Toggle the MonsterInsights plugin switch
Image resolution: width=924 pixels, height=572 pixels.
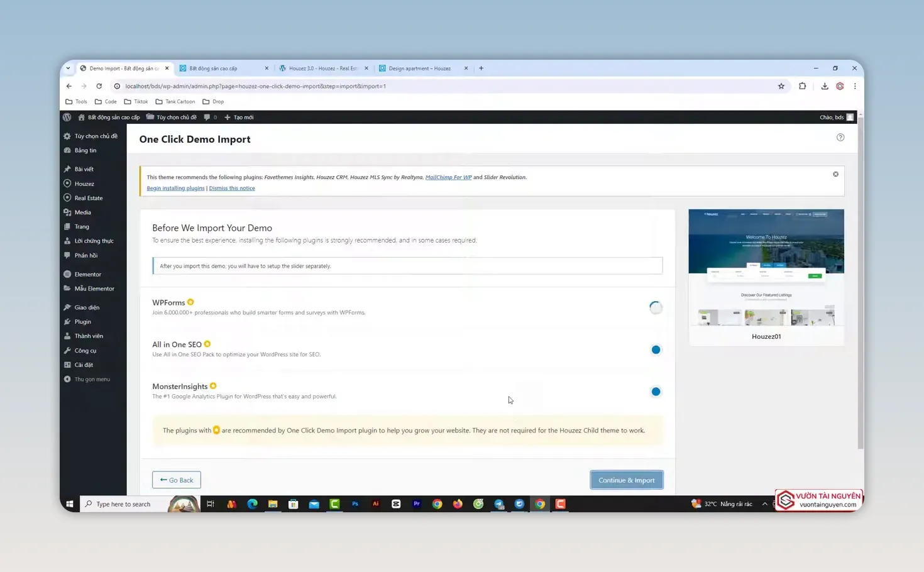(x=656, y=392)
